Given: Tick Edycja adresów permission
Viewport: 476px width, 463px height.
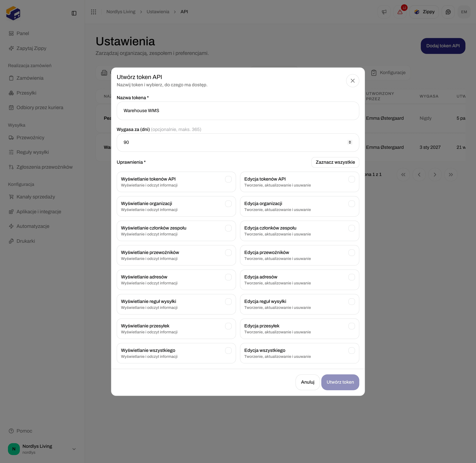Looking at the screenshot, I should click(352, 277).
